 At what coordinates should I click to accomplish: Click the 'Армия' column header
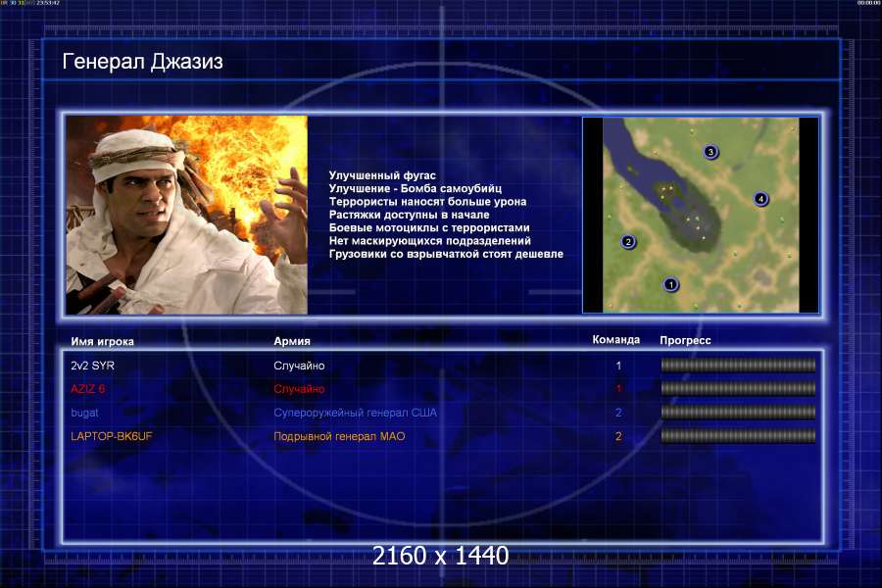(x=292, y=341)
